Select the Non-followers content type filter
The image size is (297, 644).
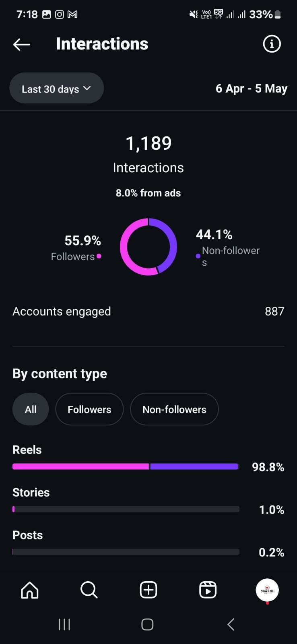(174, 409)
